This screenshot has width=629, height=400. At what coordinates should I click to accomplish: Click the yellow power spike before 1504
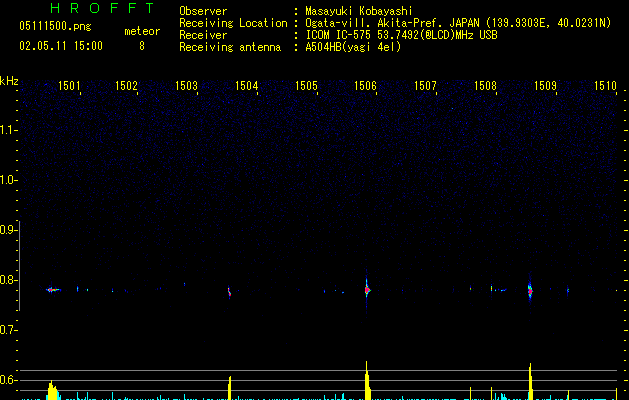(x=230, y=388)
